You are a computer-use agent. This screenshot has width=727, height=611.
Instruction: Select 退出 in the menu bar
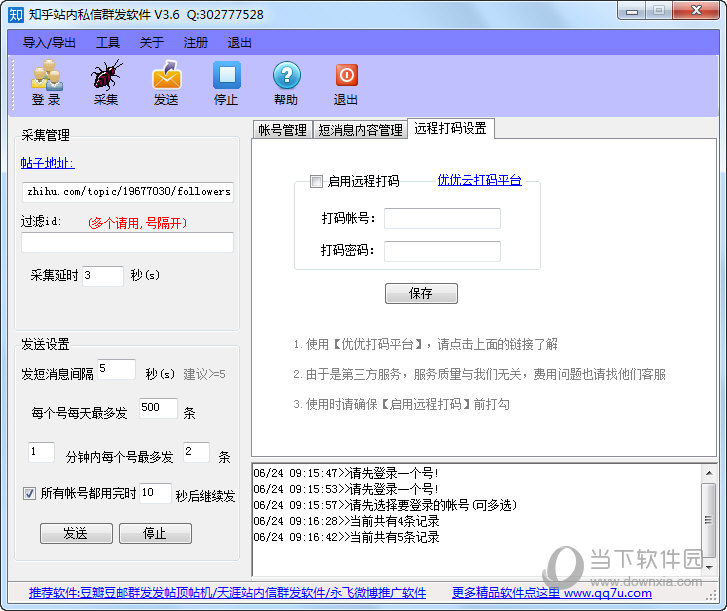239,43
